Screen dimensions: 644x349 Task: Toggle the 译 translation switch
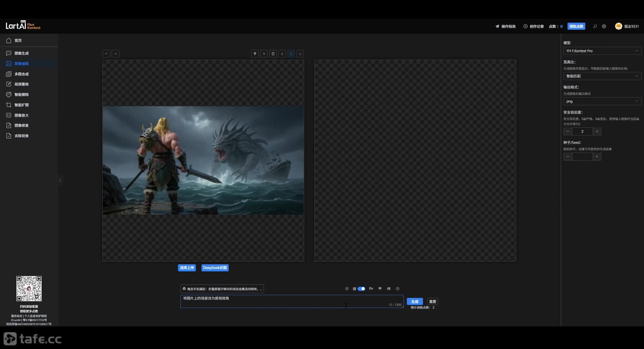point(361,289)
